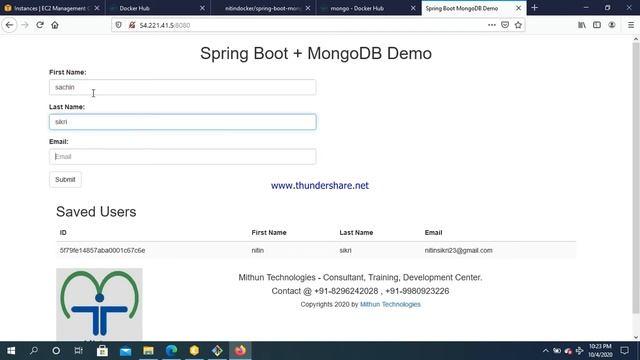Reload the current page
The image size is (640, 360).
40,25
